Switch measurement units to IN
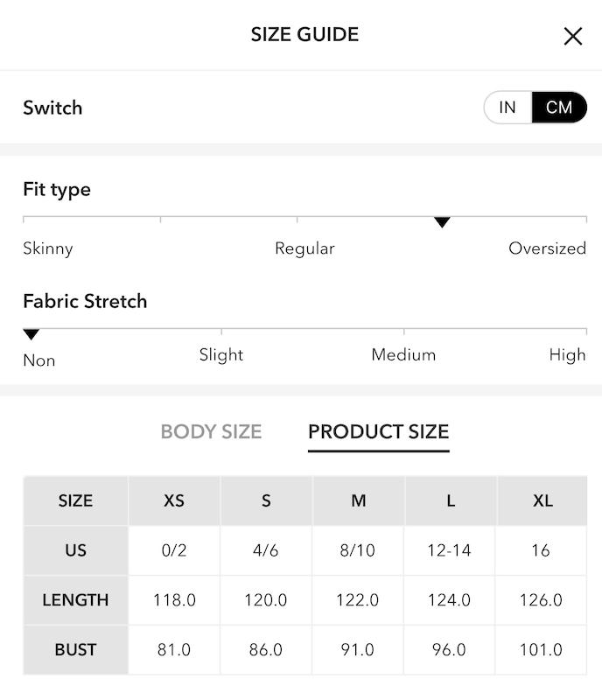 507,107
